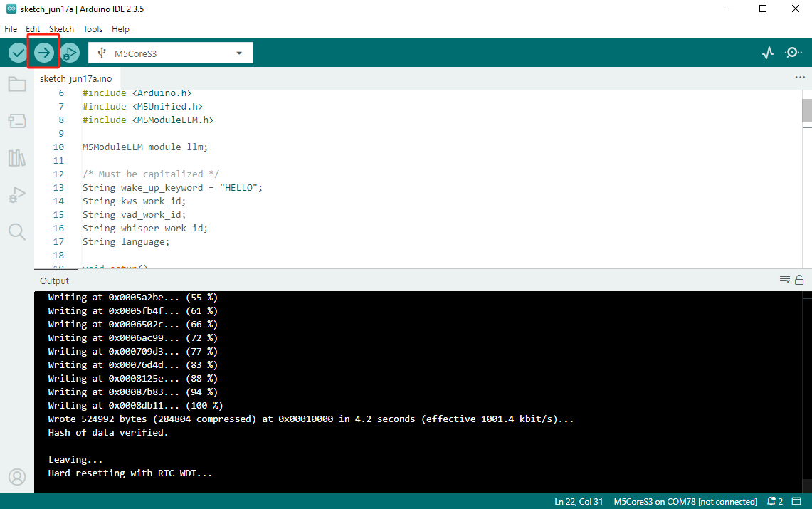Maximize the Arduino IDE window
The image size is (812, 509).
click(763, 9)
